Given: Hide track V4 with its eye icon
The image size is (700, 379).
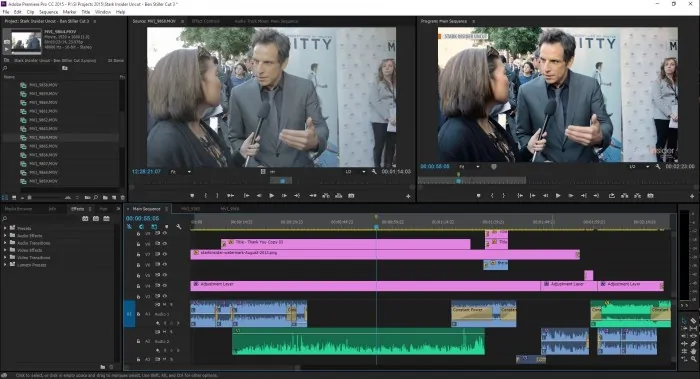Looking at the screenshot, I should 165,286.
